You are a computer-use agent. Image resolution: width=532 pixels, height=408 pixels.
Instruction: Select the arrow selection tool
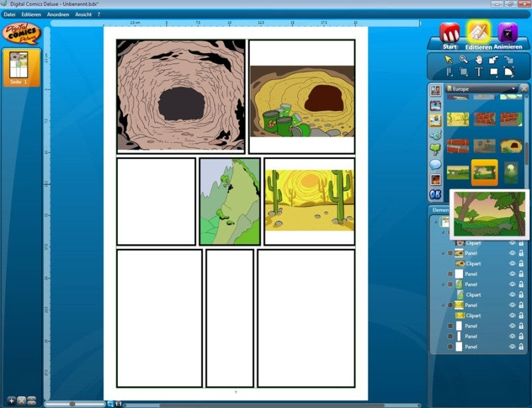(448, 59)
